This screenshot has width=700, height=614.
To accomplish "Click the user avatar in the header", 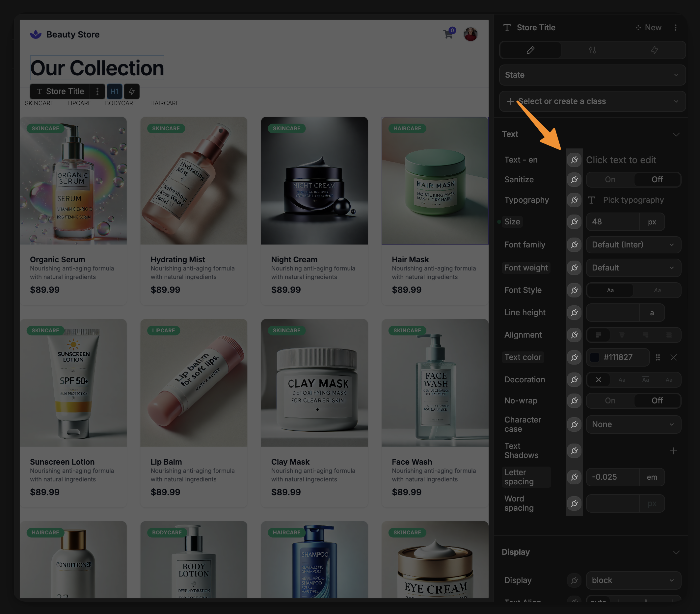I will pos(471,34).
